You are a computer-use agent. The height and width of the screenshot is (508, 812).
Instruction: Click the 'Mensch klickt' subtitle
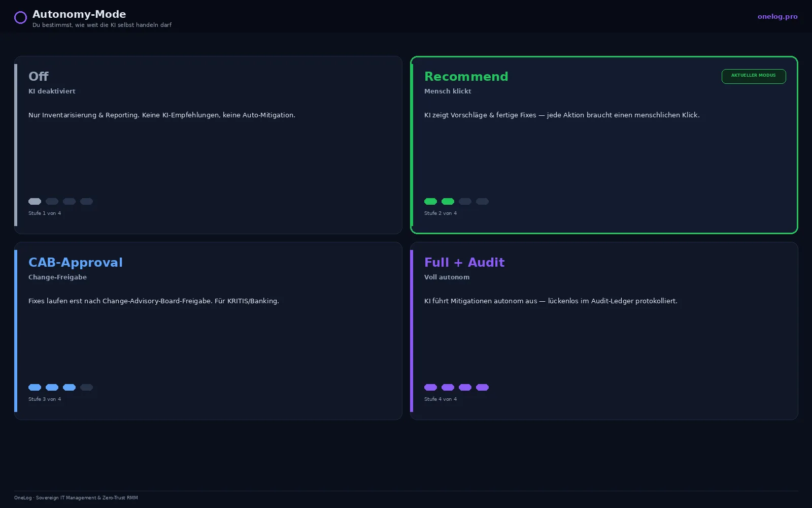[448, 91]
